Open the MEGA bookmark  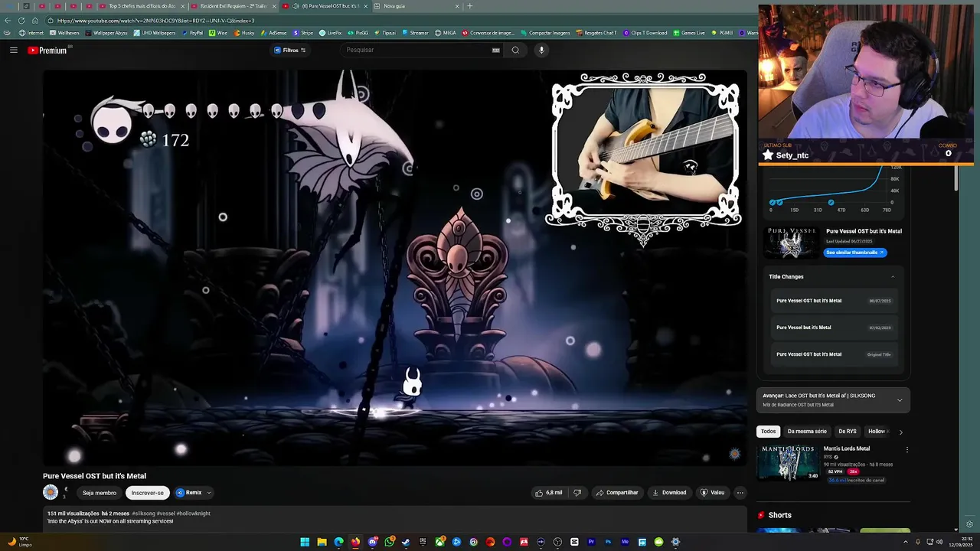coord(445,33)
